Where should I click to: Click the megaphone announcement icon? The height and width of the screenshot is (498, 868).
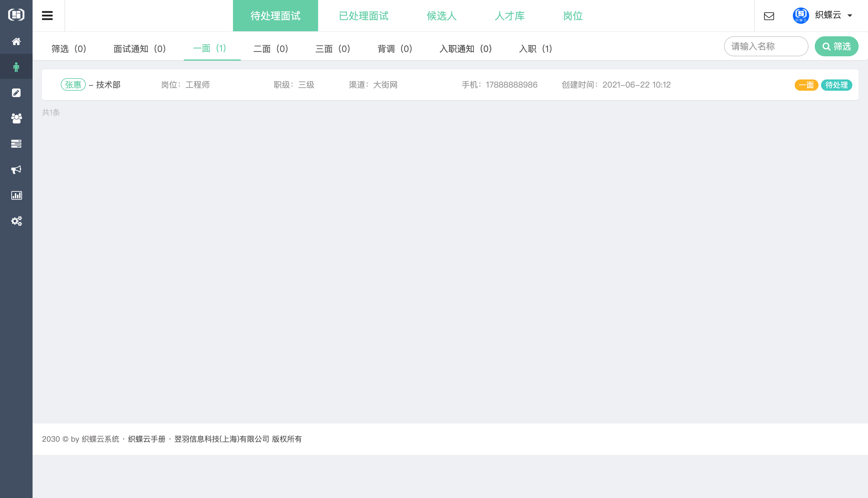[x=16, y=170]
